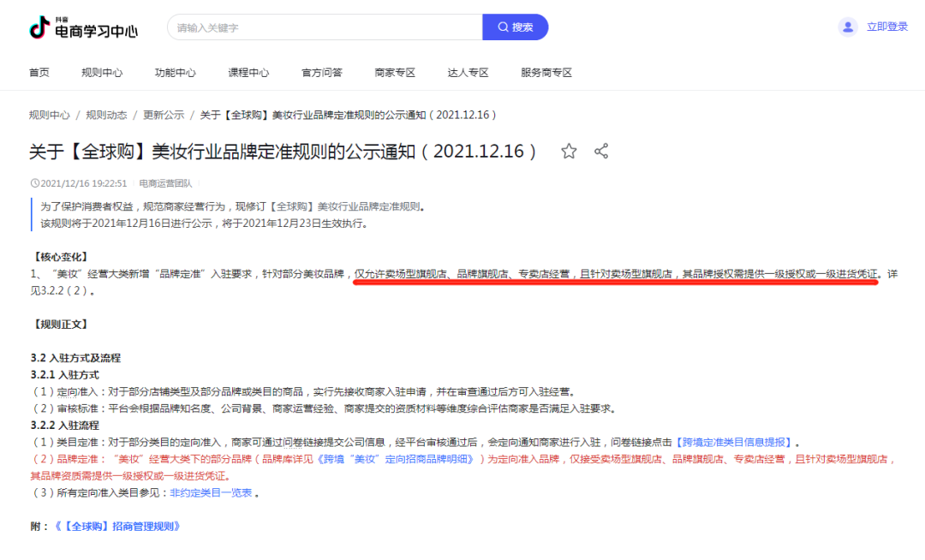Click the 3.2.1 入驻方式 heading
The image size is (925, 560).
(65, 375)
